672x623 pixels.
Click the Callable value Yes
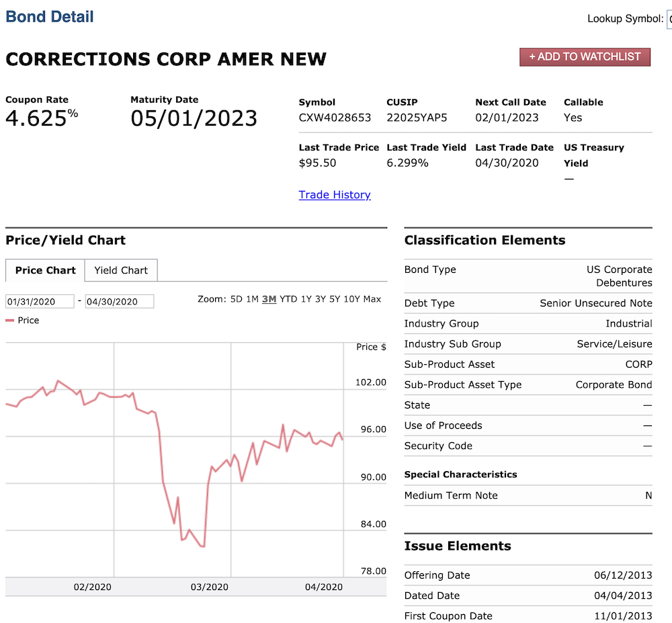(x=573, y=118)
